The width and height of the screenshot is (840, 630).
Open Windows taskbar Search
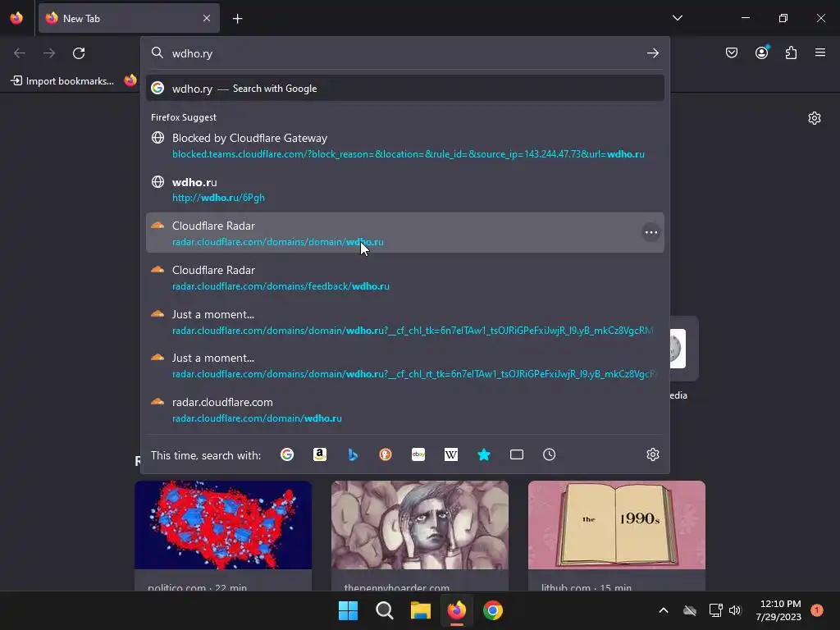click(384, 610)
